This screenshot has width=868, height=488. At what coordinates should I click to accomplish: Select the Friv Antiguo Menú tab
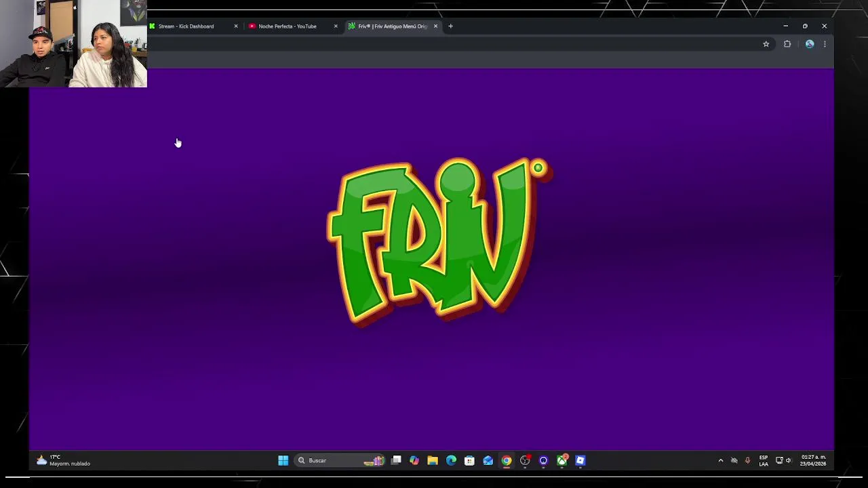click(x=392, y=26)
